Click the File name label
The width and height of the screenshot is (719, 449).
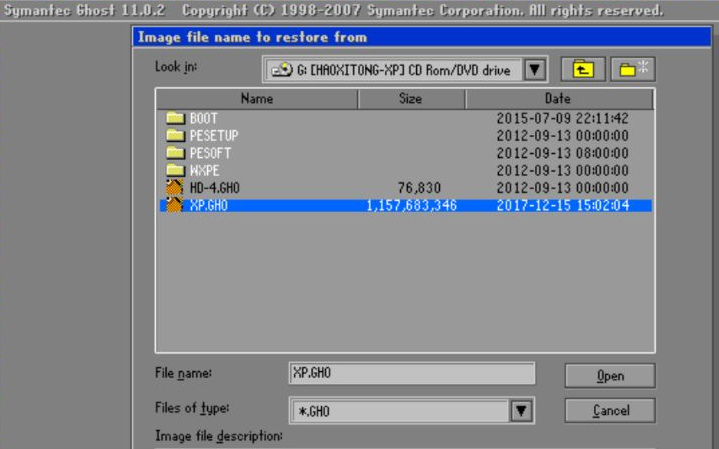coord(183,373)
